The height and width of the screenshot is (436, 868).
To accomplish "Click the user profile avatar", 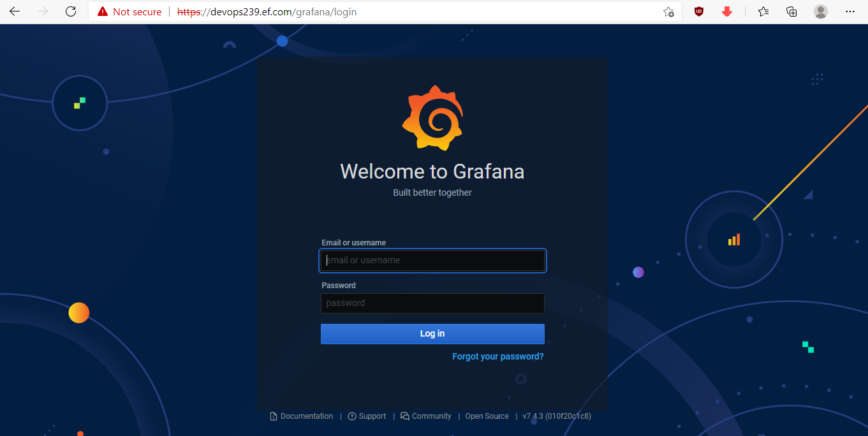I will point(821,11).
